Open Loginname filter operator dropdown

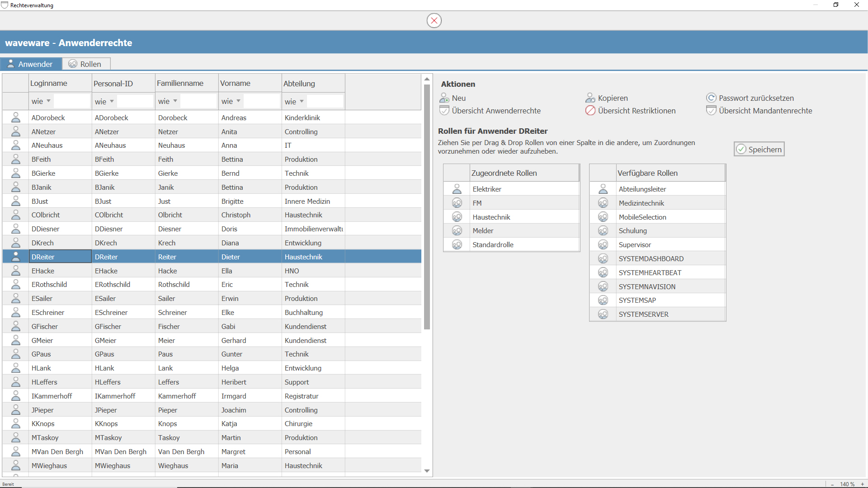coord(48,101)
